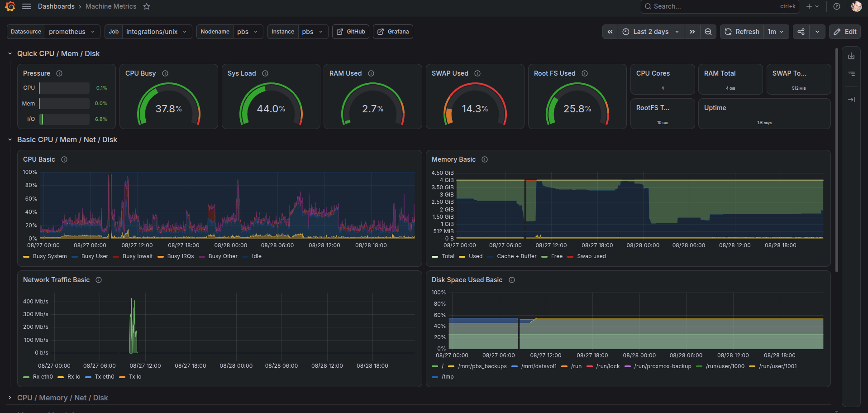Show info for Network Traffic Basic panel

tap(99, 280)
